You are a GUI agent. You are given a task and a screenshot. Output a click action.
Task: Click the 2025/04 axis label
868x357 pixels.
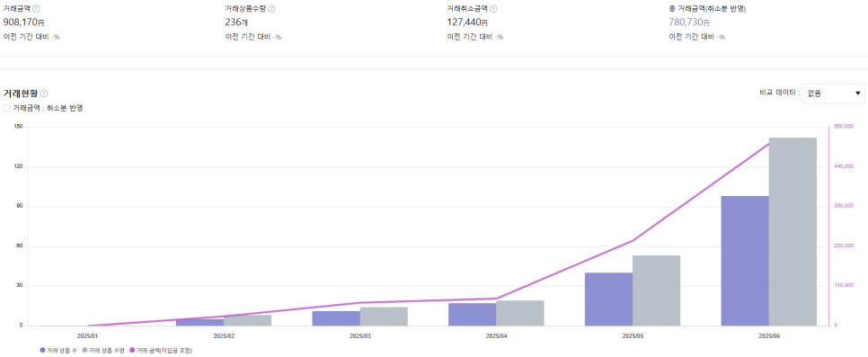click(496, 336)
